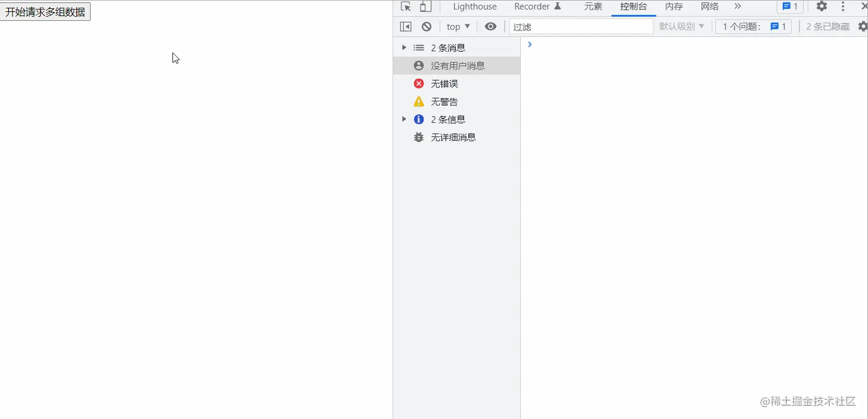The height and width of the screenshot is (419, 868).
Task: Focus the 过滤 filter input
Action: pos(581,26)
